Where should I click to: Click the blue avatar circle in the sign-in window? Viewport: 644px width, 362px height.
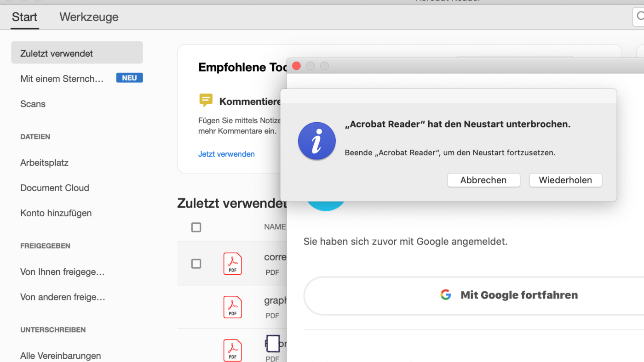[326, 206]
